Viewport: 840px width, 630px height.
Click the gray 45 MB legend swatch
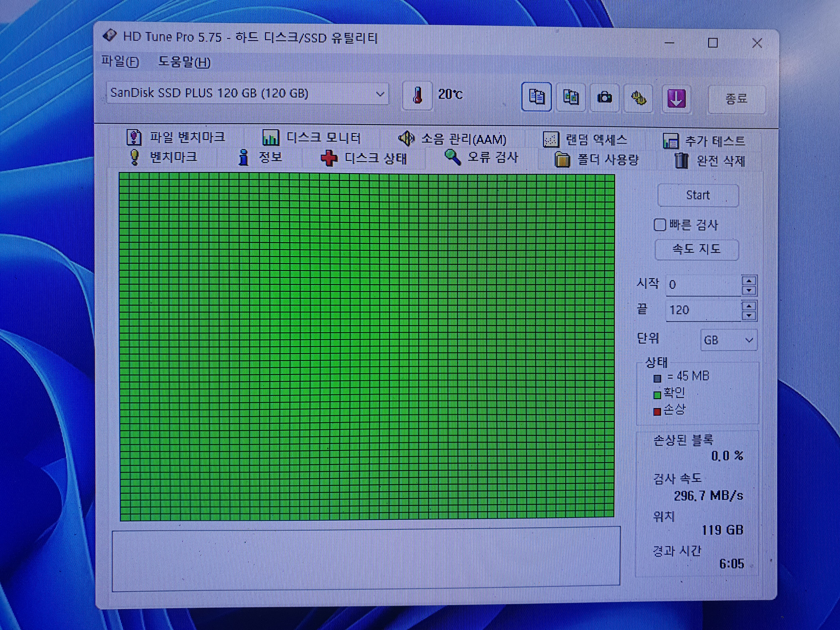click(657, 379)
